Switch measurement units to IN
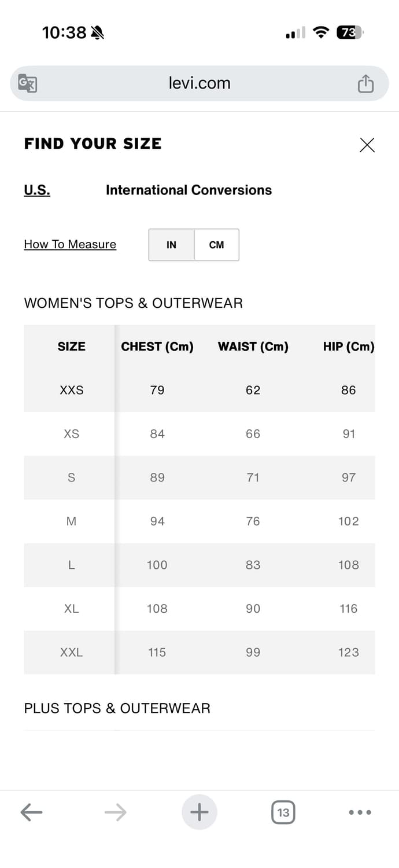This screenshot has height=868, width=399. [171, 245]
